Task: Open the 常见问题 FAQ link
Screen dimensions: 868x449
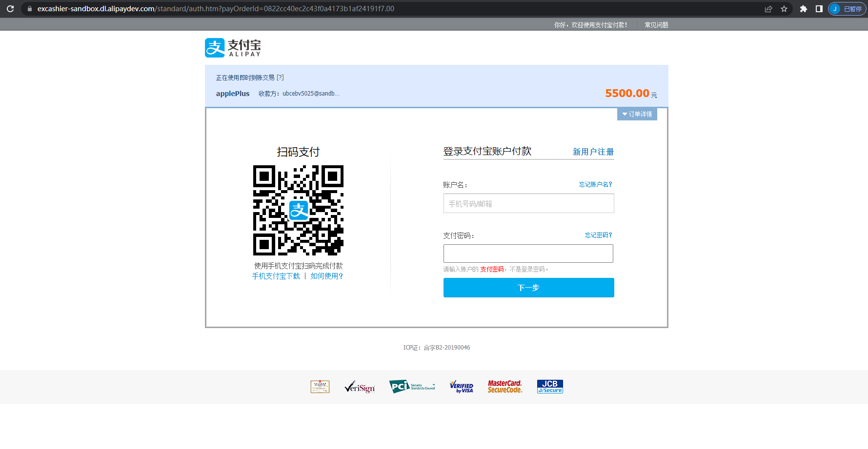Action: 656,25
